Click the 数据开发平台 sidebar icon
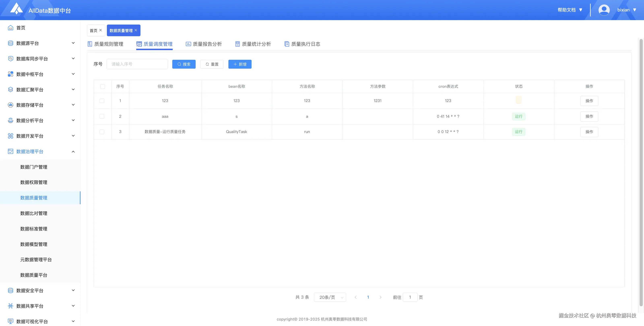This screenshot has height=326, width=644. point(10,136)
